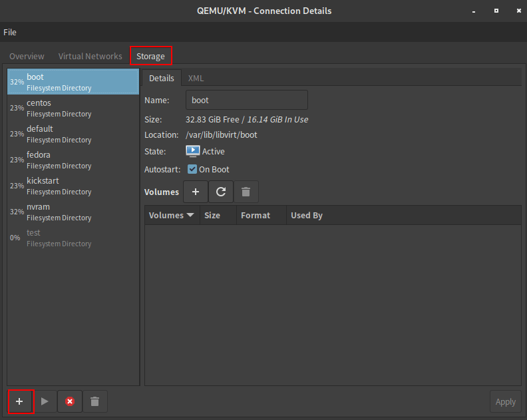Open the File menu
This screenshot has width=527, height=420.
pos(10,32)
